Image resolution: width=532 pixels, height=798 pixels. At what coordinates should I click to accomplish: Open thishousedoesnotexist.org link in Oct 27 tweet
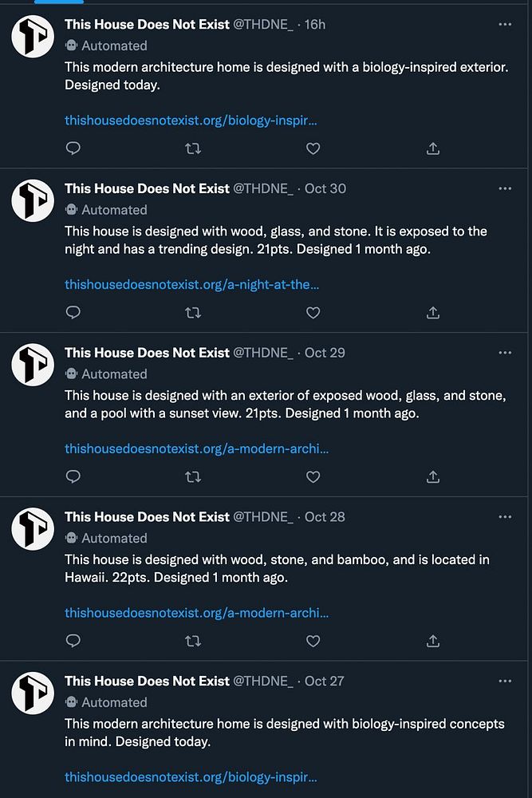point(191,777)
